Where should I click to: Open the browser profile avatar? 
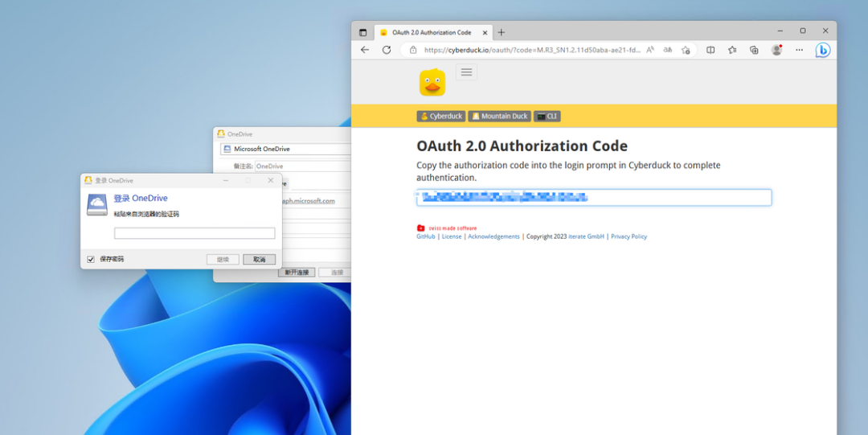click(x=776, y=50)
